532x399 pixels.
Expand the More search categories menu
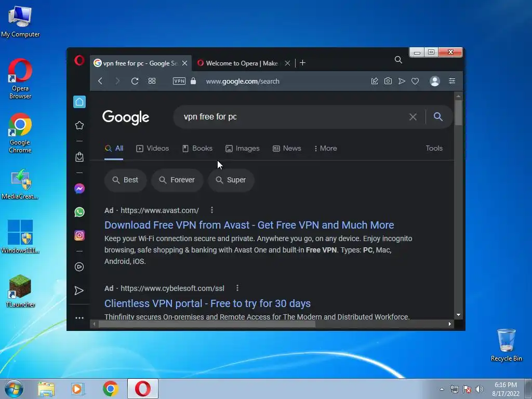[x=325, y=148]
